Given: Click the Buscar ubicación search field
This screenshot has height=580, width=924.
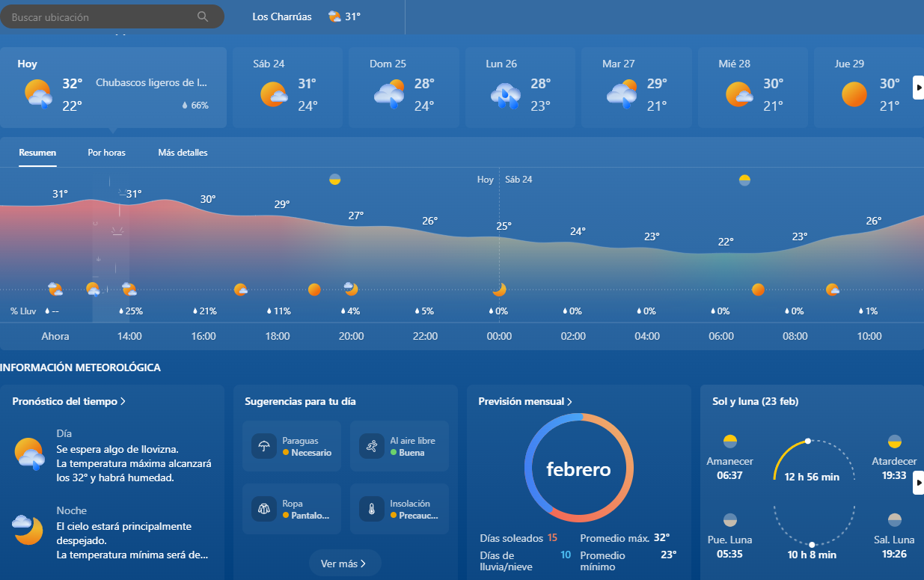Looking at the screenshot, I should (101, 16).
